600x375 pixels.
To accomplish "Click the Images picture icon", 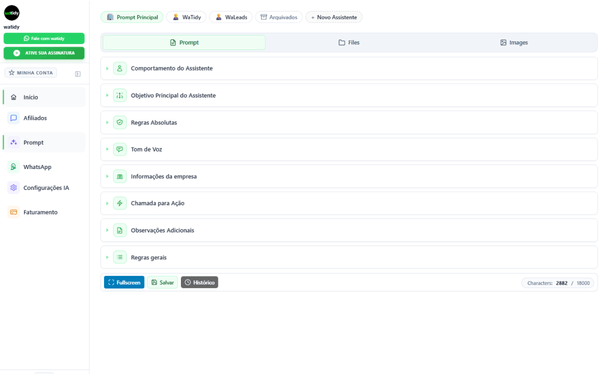I will [x=503, y=42].
